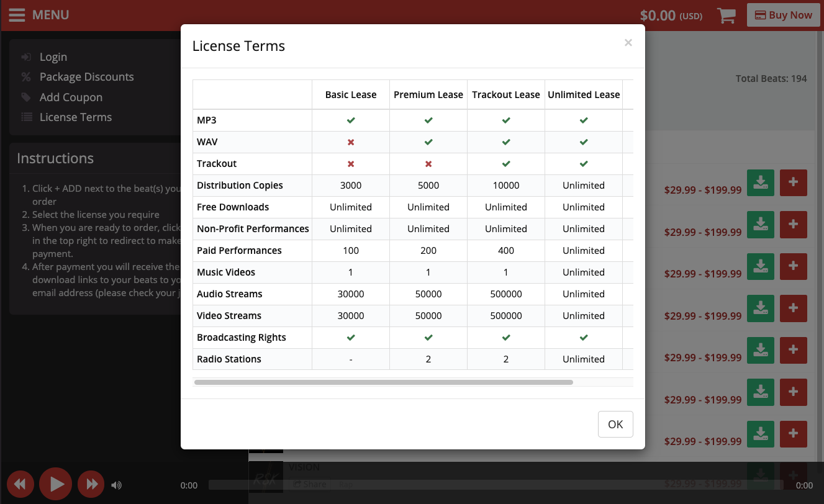Skip to the next track
824x504 pixels.
(91, 484)
